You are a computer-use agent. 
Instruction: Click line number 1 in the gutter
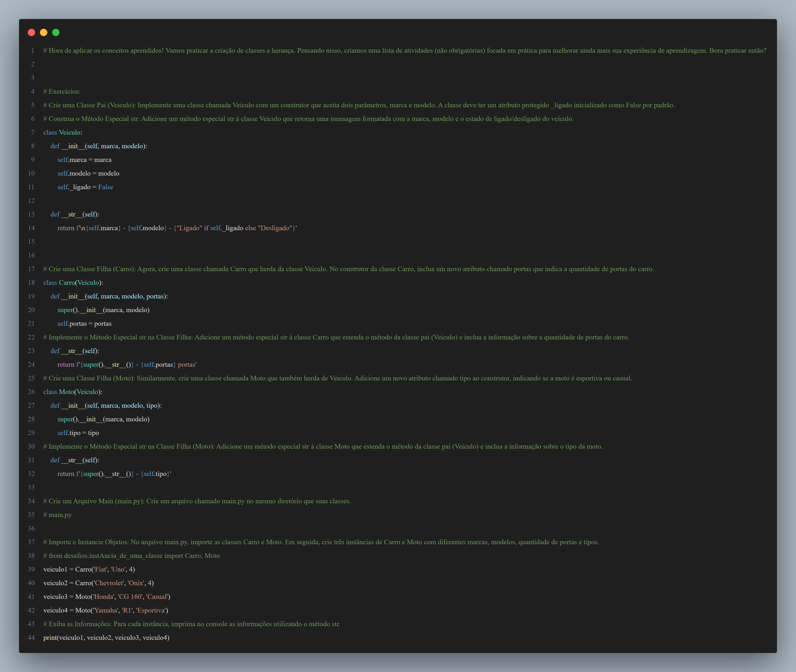[x=33, y=50]
